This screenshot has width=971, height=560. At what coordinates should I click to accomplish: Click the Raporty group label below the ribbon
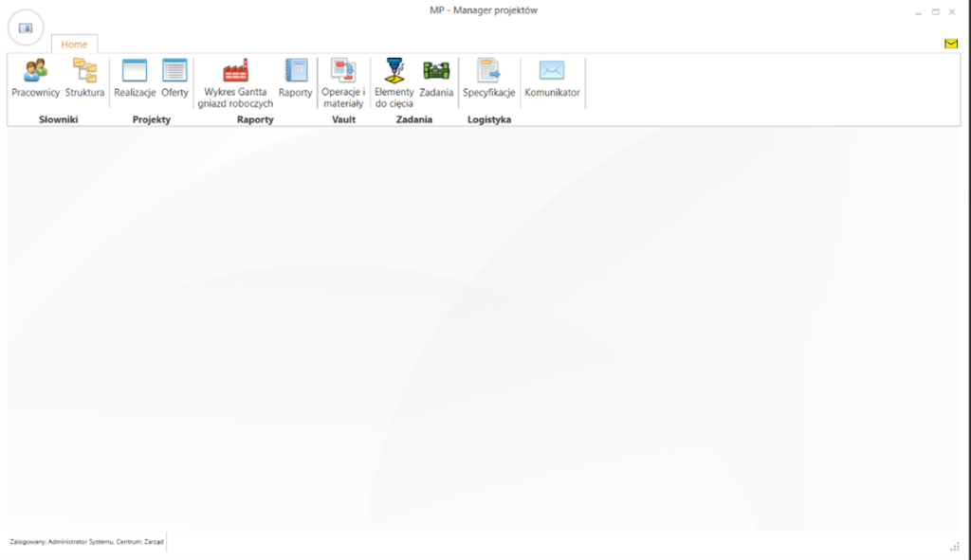pyautogui.click(x=255, y=119)
